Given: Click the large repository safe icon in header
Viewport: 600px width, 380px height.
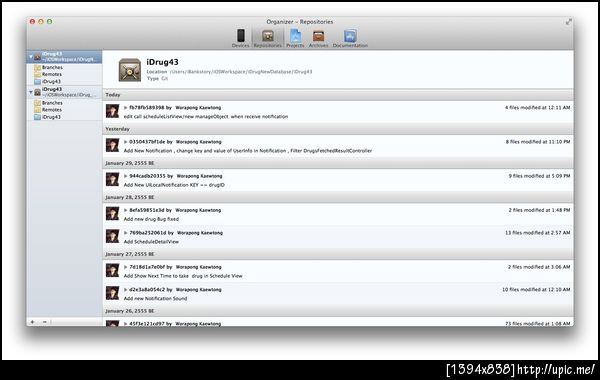Looking at the screenshot, I should 130,70.
